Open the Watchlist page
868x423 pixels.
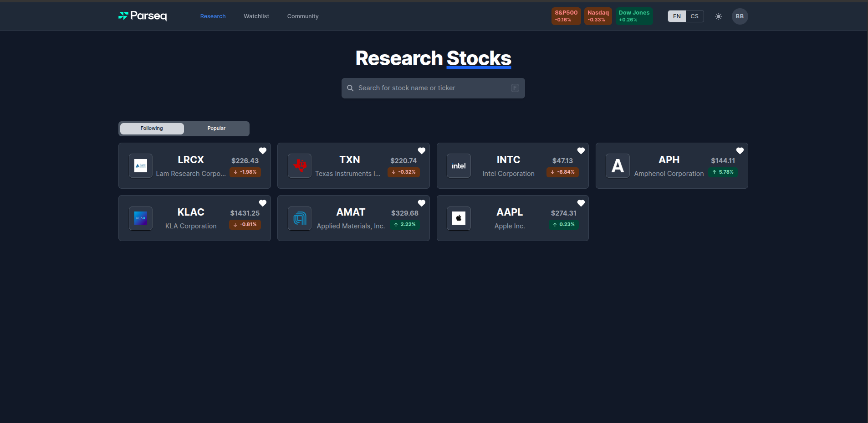pyautogui.click(x=256, y=16)
